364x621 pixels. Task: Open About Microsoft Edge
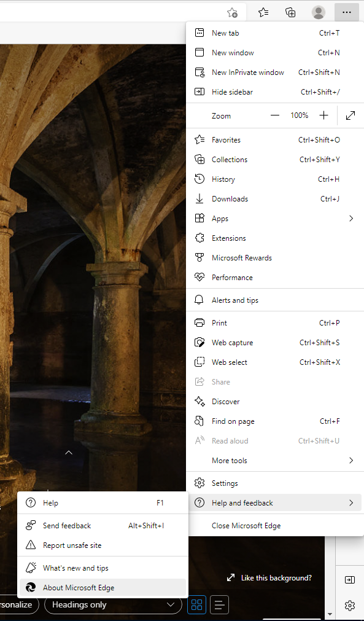click(103, 588)
